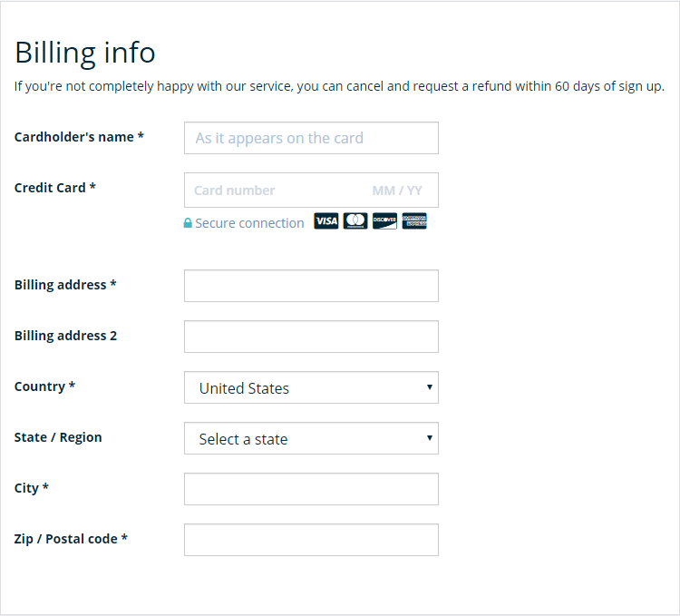Click into the Card number field
Screen dimensions: 680x616
[272, 191]
